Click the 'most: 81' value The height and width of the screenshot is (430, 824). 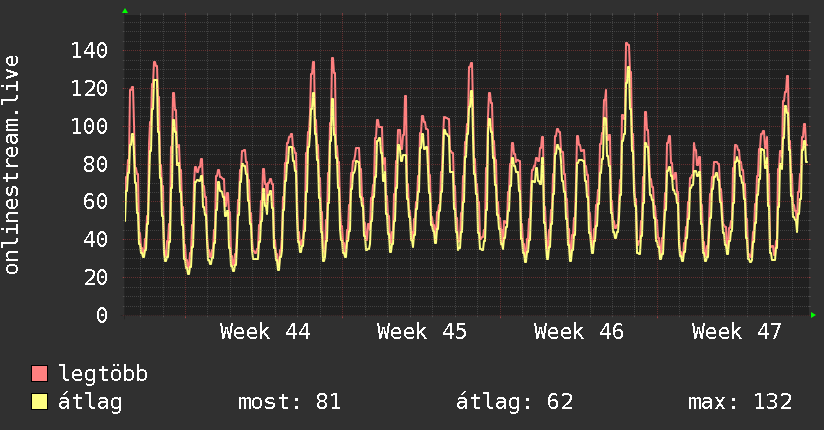(x=290, y=402)
